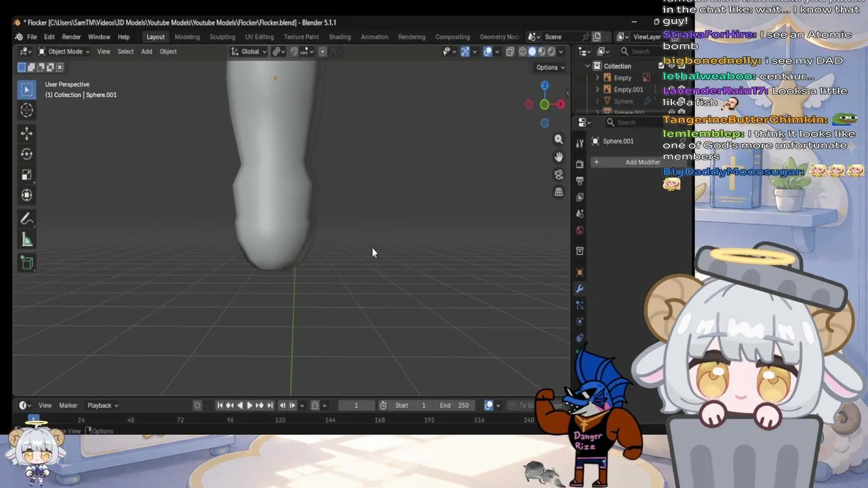Switch to rendered shading mode
The image size is (868, 488).
[551, 52]
